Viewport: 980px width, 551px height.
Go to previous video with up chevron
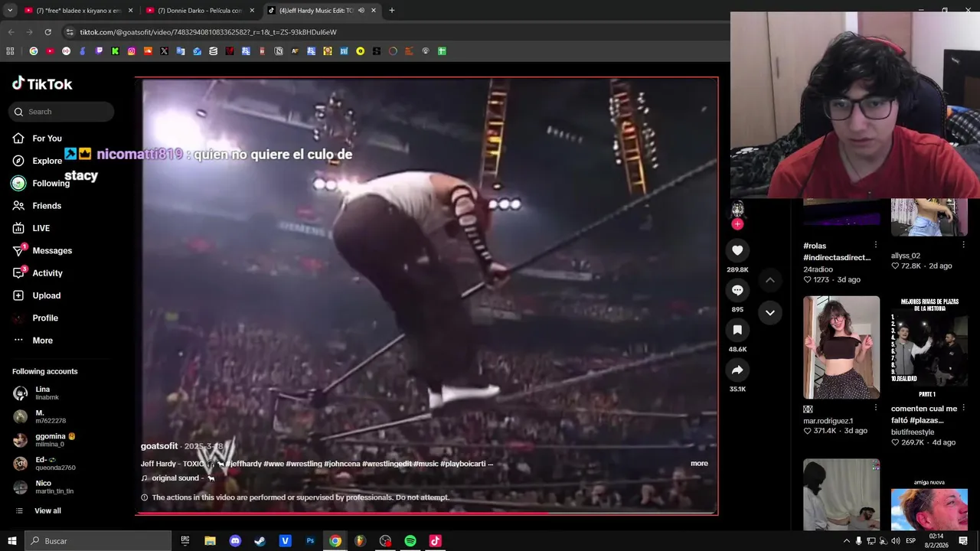pyautogui.click(x=770, y=280)
